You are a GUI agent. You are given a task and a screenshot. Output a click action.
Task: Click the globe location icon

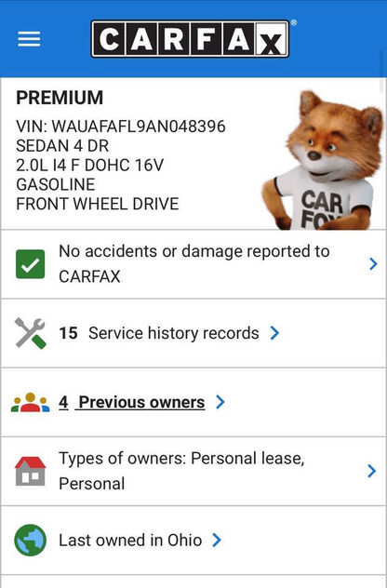(x=31, y=540)
